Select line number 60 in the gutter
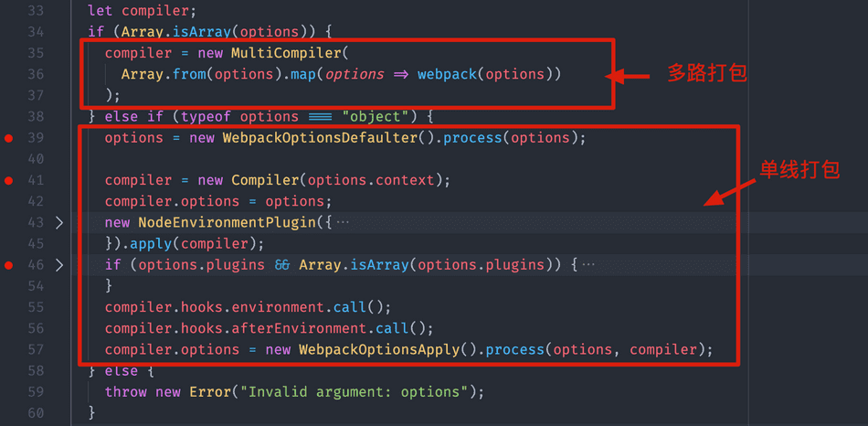868x426 pixels. (x=35, y=413)
